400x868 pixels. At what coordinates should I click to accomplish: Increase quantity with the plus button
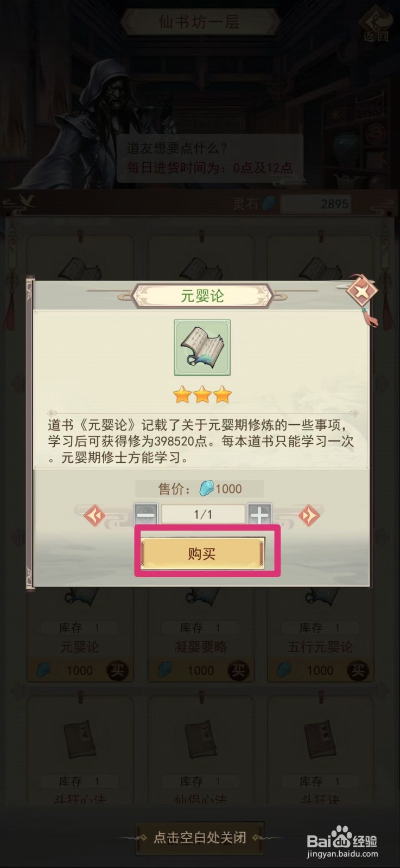pos(259,514)
